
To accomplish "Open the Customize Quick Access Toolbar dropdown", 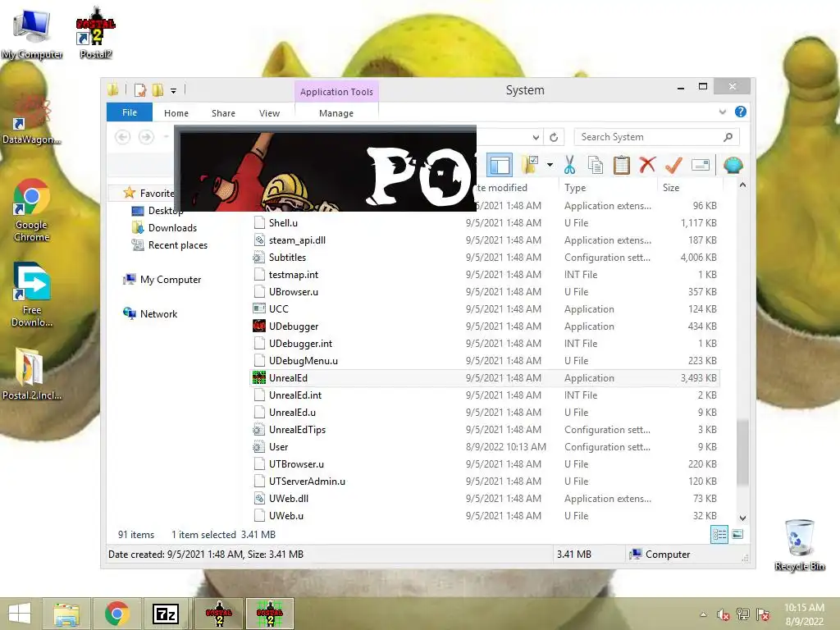I will (174, 90).
